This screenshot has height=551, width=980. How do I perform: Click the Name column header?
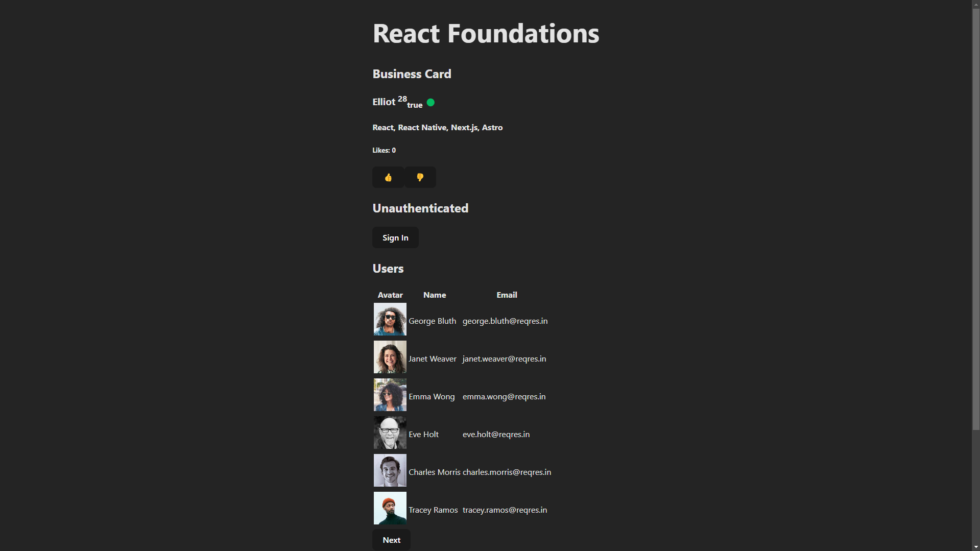coord(435,295)
